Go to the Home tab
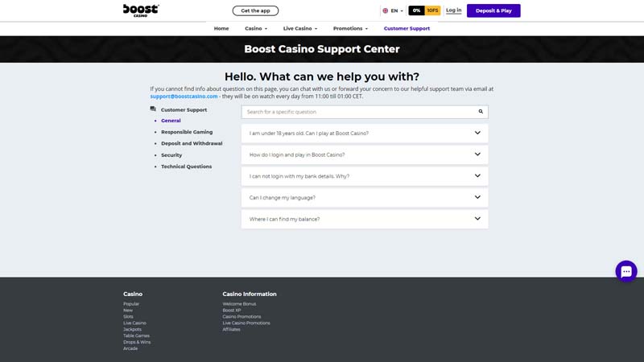644x362 pixels. 221,28
